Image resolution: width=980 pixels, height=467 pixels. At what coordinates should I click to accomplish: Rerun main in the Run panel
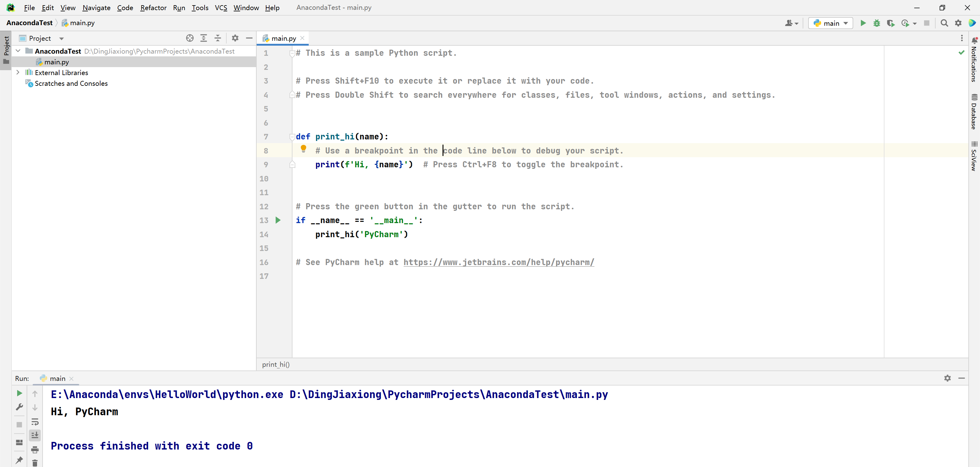19,393
